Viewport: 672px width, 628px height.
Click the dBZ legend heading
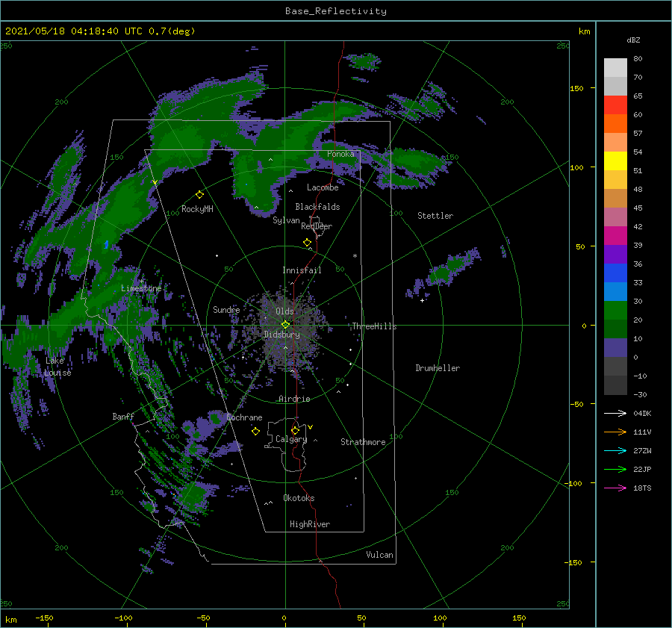point(633,40)
